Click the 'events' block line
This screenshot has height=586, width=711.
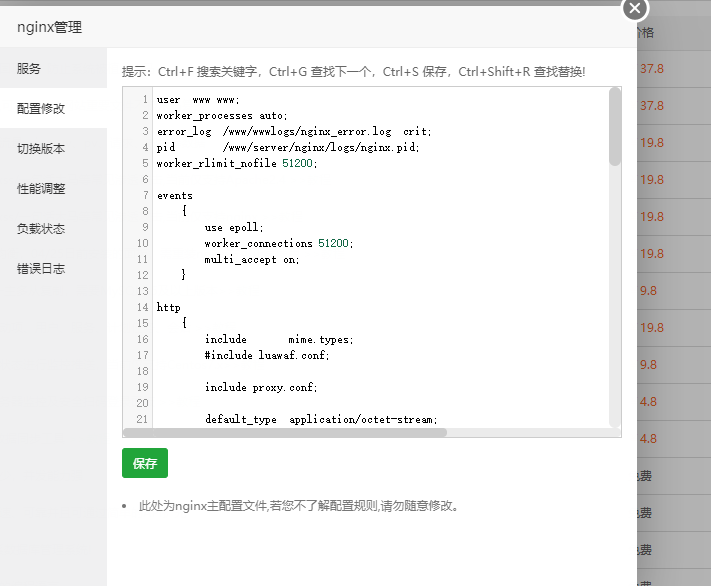click(x=175, y=195)
